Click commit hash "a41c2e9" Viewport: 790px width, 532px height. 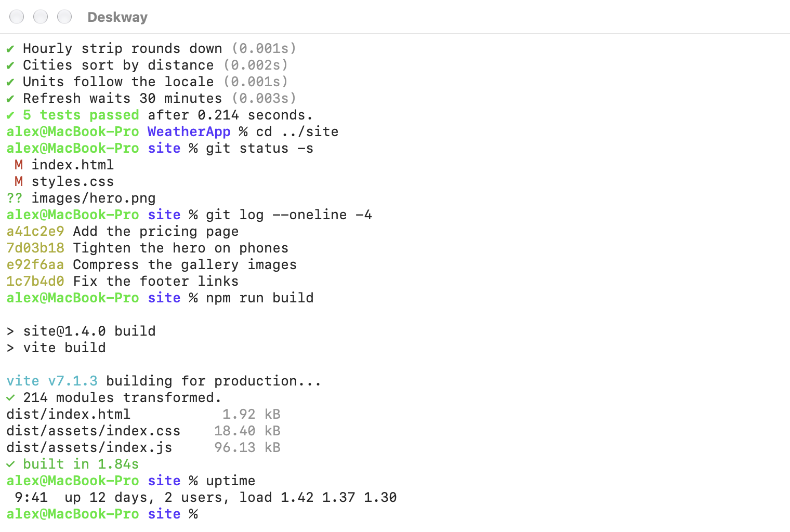tap(35, 231)
